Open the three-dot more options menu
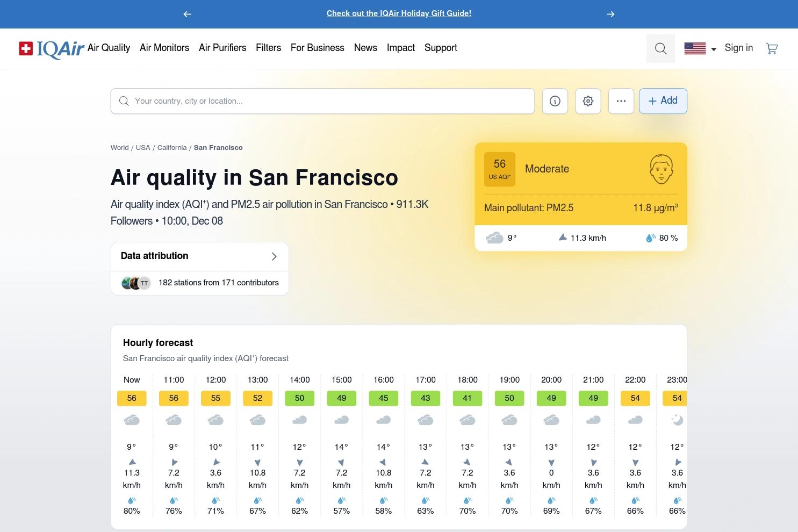798x532 pixels. pos(621,100)
